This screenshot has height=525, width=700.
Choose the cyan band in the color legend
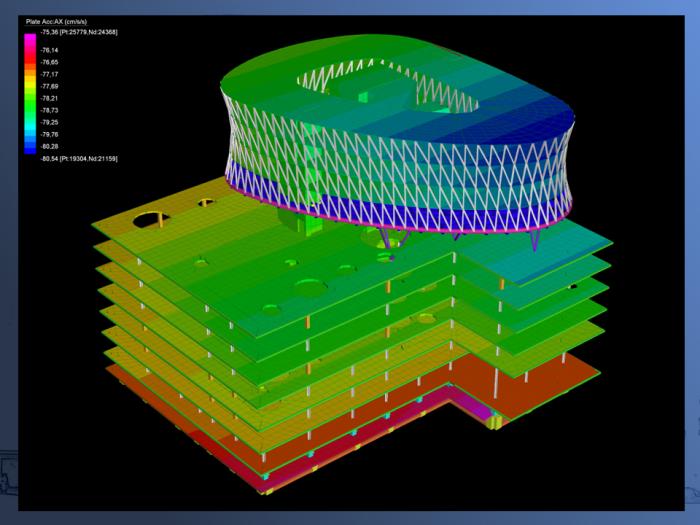coord(31,128)
